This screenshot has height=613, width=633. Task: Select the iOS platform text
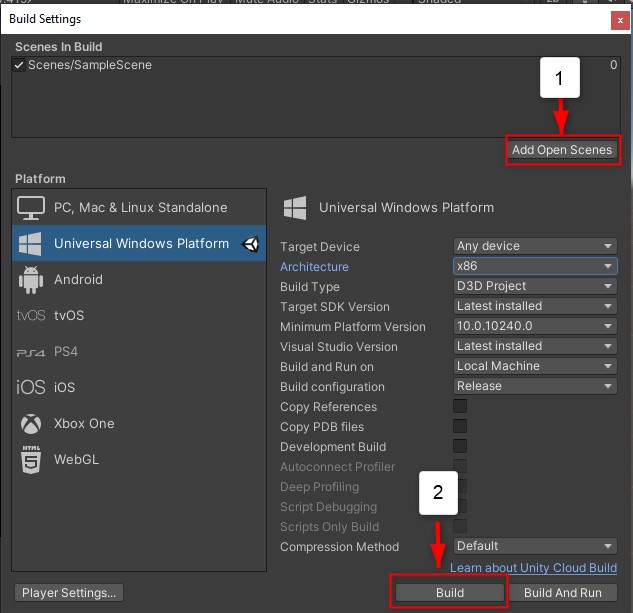(65, 387)
